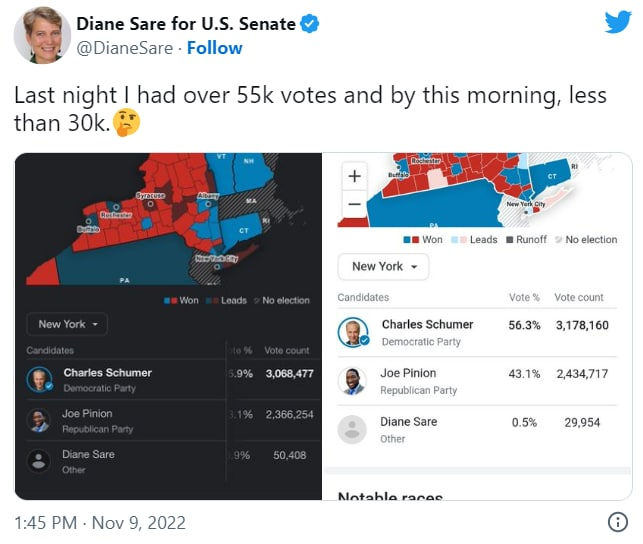
Task: Open the New York dropdown in the dark panel
Action: click(66, 324)
